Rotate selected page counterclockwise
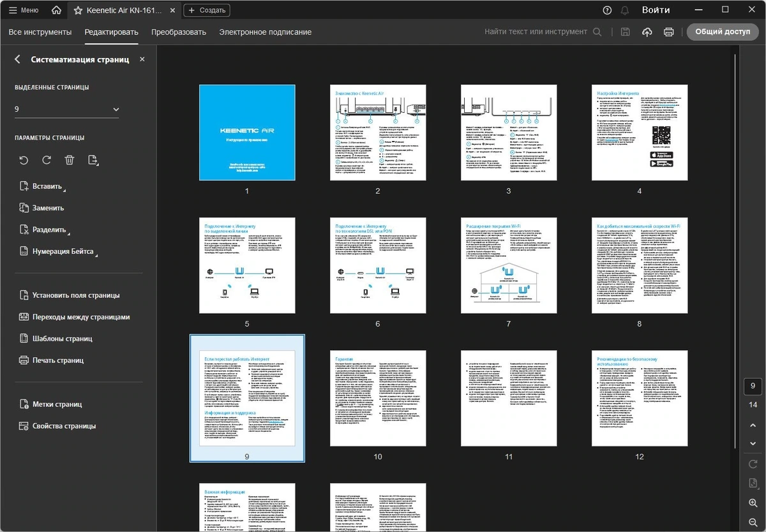This screenshot has width=766, height=532. (24, 161)
